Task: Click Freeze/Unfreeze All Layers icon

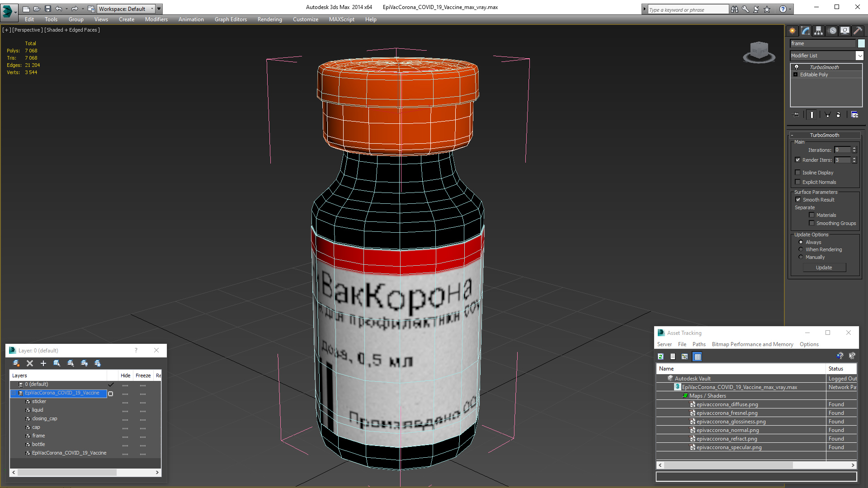Action: [x=98, y=363]
